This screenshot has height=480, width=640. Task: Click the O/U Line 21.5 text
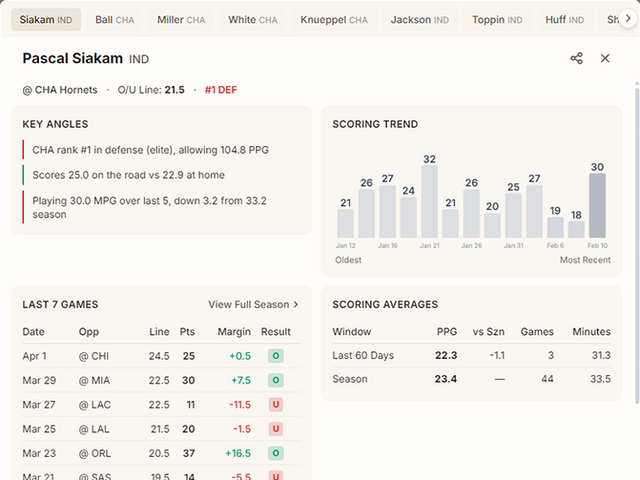[151, 90]
